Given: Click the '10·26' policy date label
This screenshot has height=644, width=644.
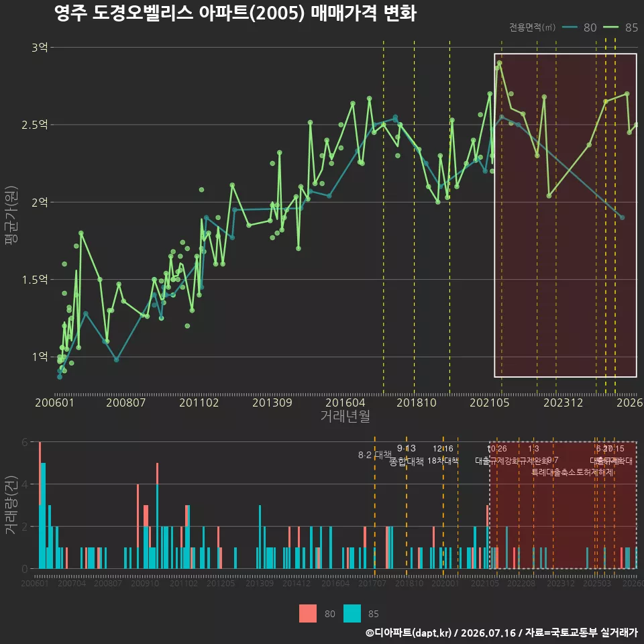Looking at the screenshot, I should coord(497,449).
